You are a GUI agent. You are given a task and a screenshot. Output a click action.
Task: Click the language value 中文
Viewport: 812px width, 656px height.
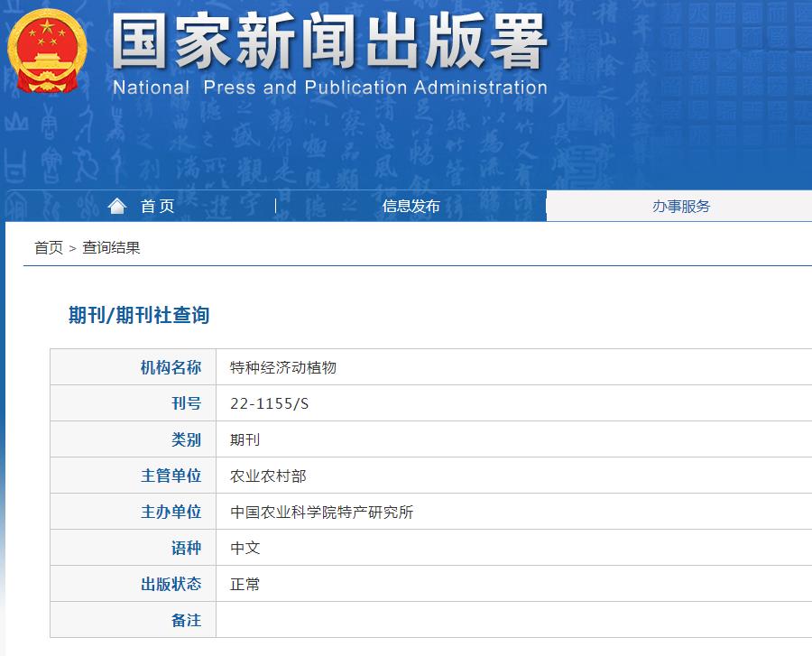pos(245,548)
